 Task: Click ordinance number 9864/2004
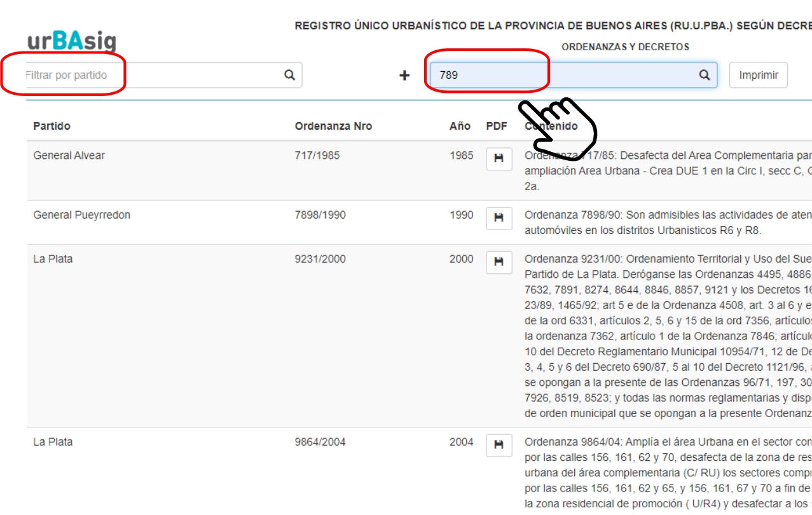coord(320,442)
